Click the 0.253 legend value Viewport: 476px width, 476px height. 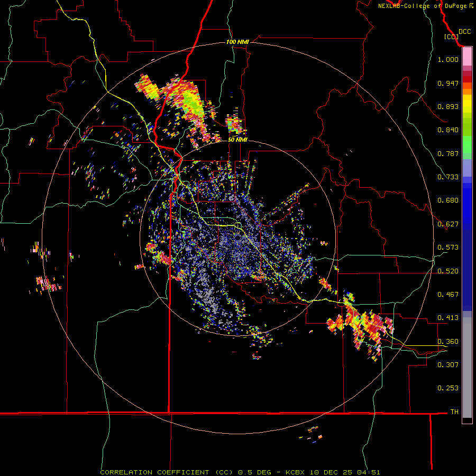[x=448, y=388]
